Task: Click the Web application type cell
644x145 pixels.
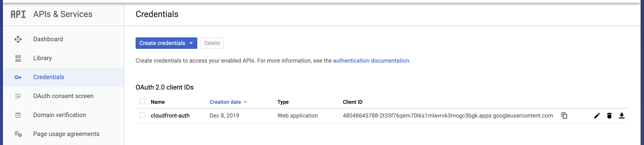Action: (298, 116)
